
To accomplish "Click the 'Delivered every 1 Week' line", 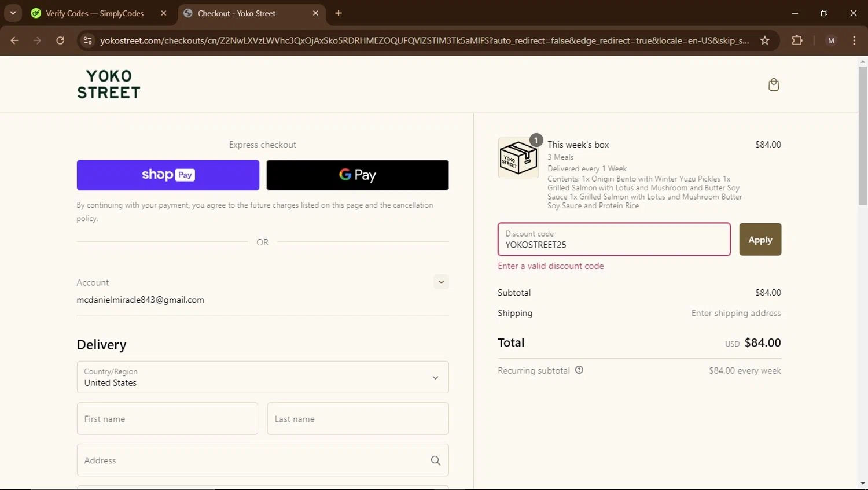I will (x=587, y=169).
